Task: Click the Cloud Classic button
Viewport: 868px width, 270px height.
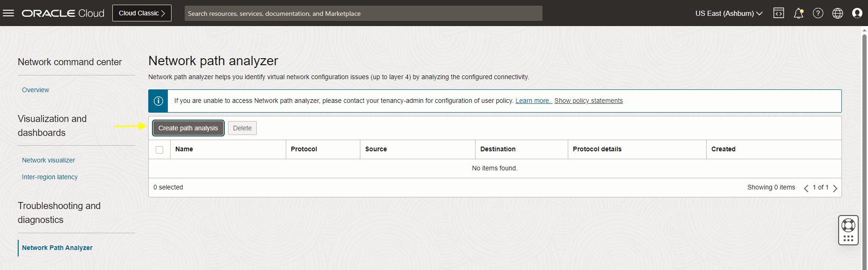Action: pyautogui.click(x=142, y=13)
